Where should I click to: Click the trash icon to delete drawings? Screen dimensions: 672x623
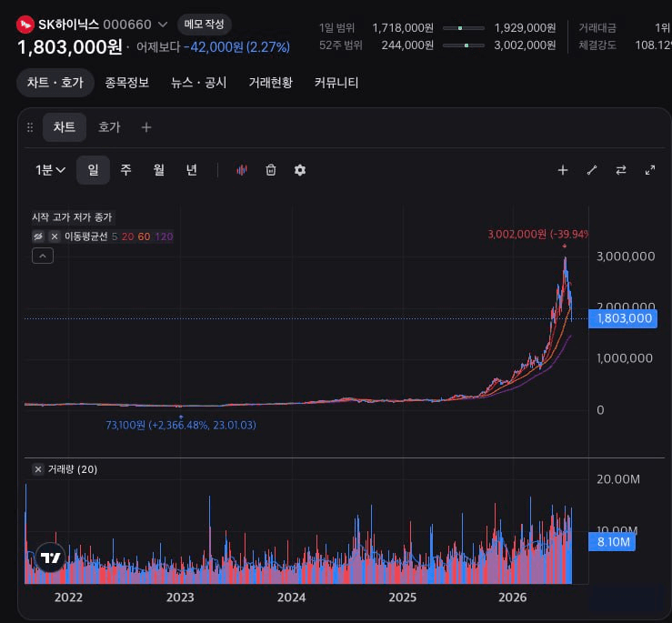pos(271,170)
